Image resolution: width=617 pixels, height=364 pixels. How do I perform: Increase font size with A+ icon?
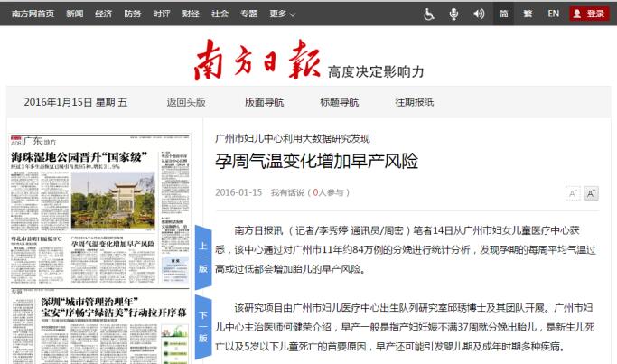591,193
